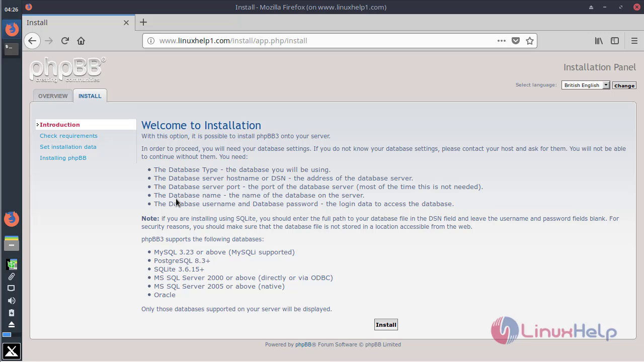Click 'The Database name' bullet line
The image size is (644, 362).
[259, 195]
